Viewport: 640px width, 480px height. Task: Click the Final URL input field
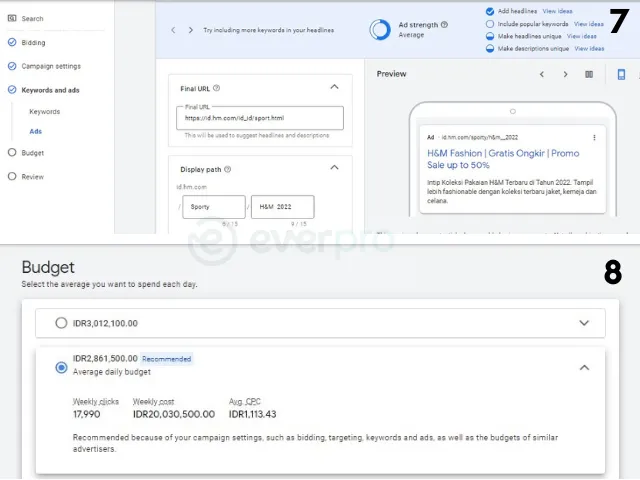260,118
